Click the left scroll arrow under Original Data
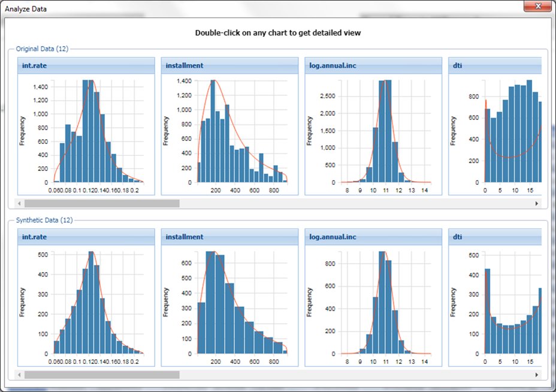Image resolution: width=556 pixels, height=392 pixels. pyautogui.click(x=20, y=204)
